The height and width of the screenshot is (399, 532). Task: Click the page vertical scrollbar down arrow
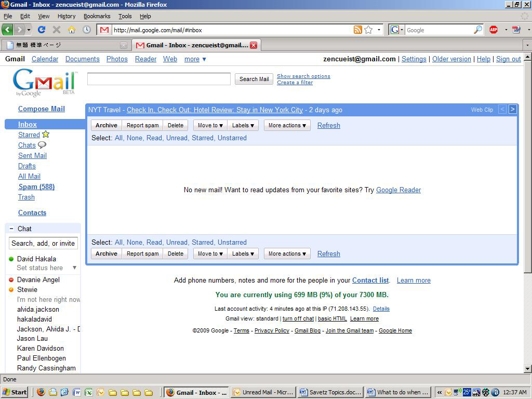[x=528, y=368]
